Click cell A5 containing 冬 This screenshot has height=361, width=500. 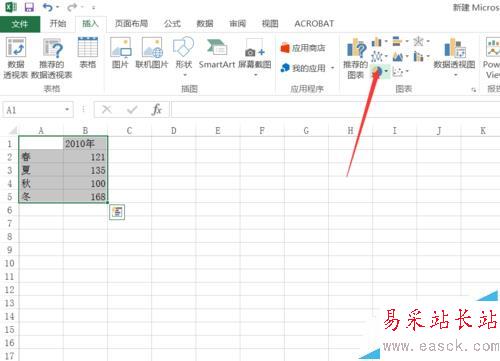click(41, 197)
